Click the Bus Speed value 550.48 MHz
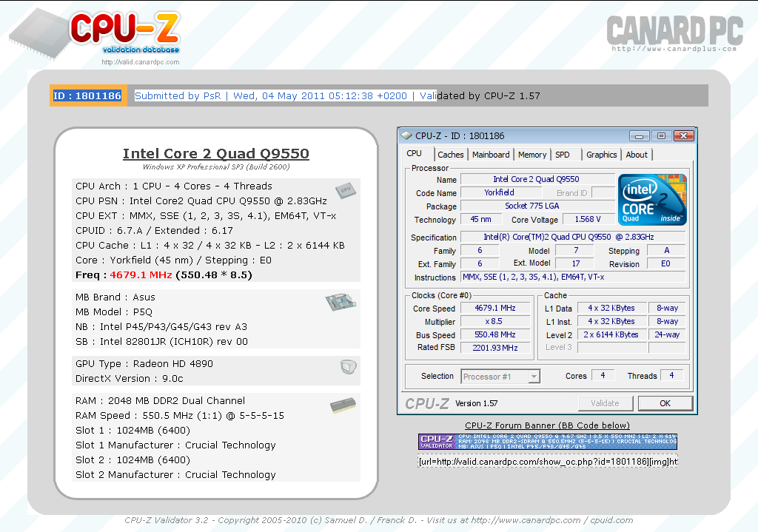 [x=495, y=334]
